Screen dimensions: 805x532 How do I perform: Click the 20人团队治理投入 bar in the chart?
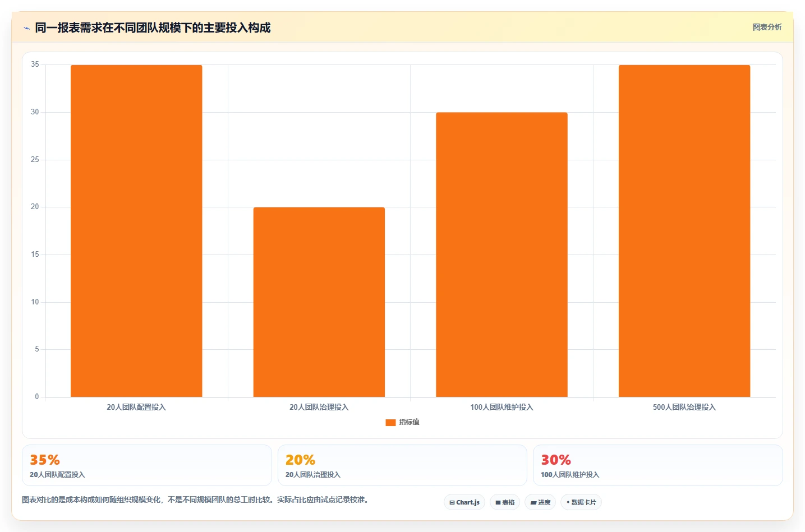319,302
